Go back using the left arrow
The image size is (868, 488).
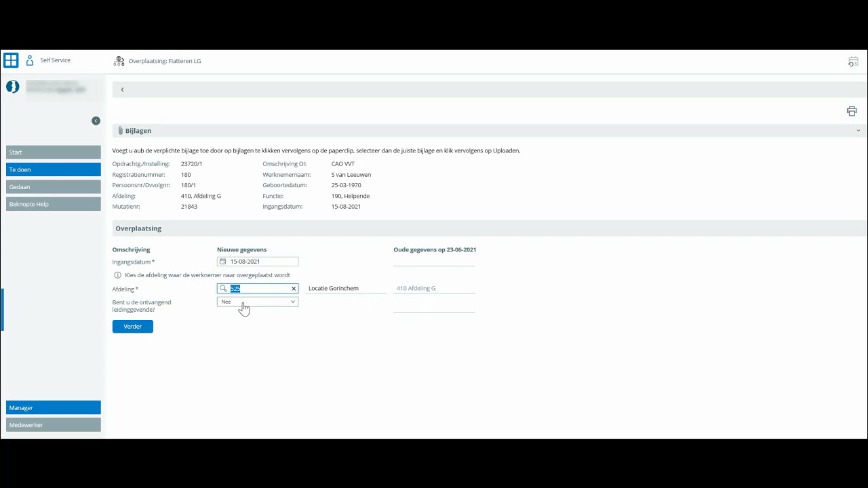(122, 89)
